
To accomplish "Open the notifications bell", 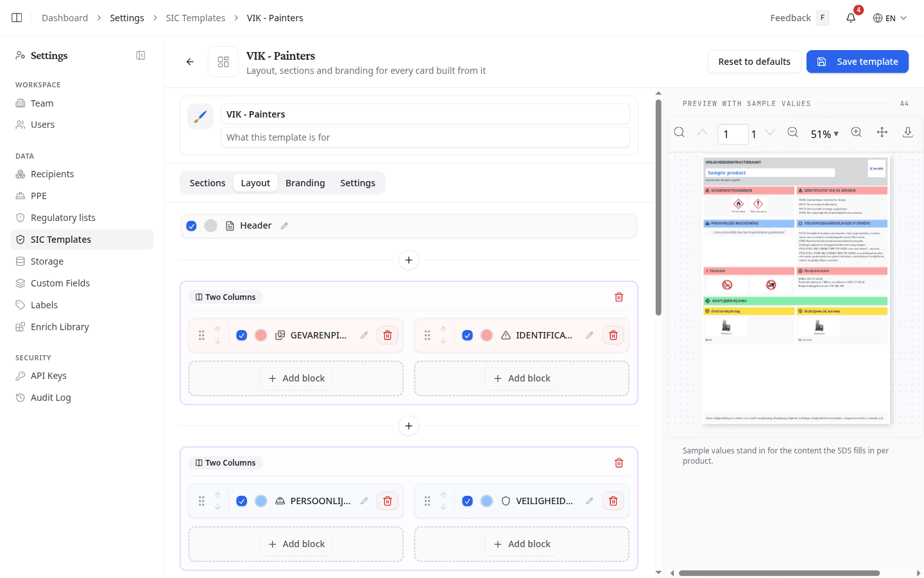I will [851, 18].
